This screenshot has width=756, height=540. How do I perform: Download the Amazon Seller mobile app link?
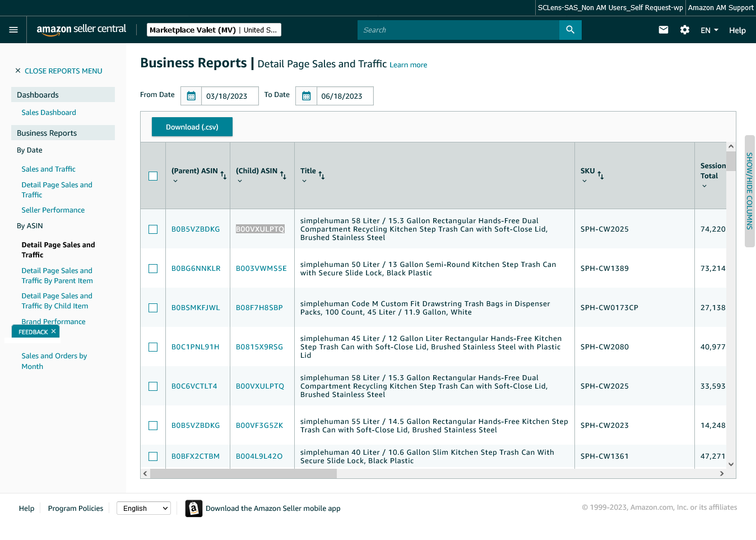273,509
